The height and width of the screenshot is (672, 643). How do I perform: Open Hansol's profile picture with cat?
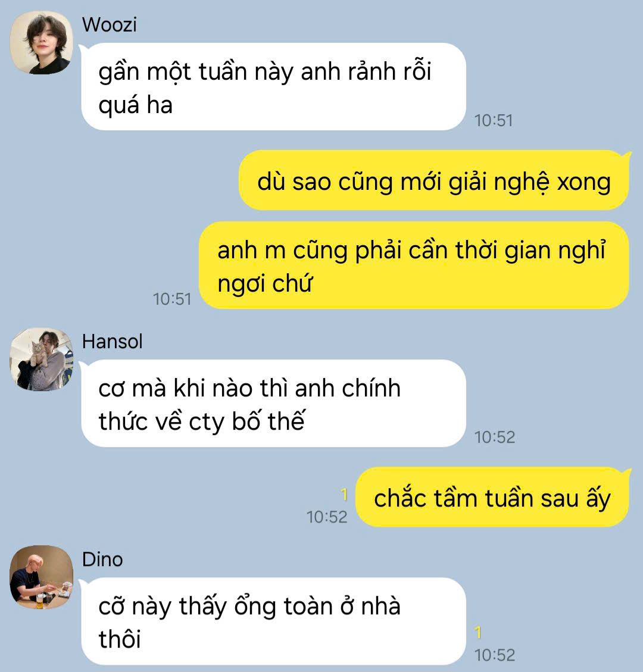(x=42, y=360)
